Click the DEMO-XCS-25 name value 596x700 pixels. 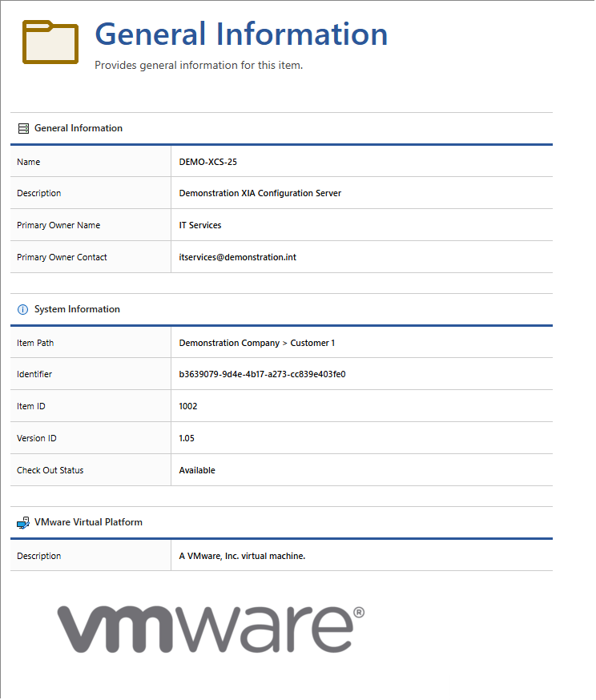pos(207,162)
